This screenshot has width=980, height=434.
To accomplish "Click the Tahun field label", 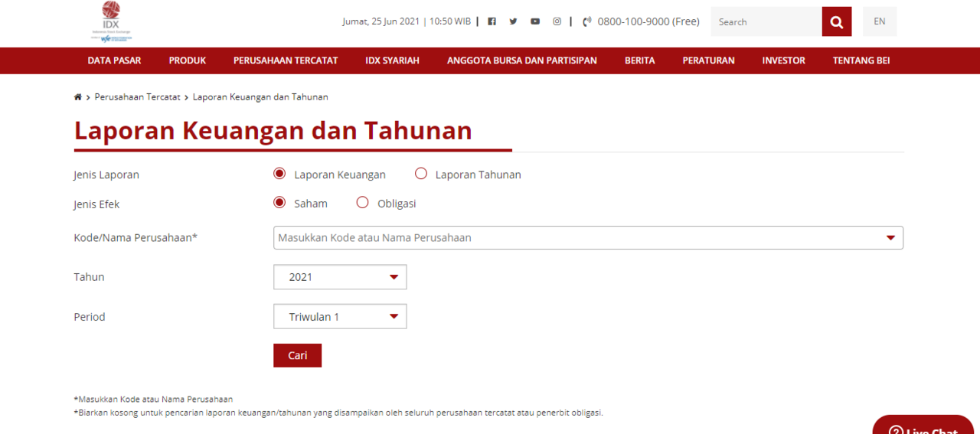I will pyautogui.click(x=89, y=277).
